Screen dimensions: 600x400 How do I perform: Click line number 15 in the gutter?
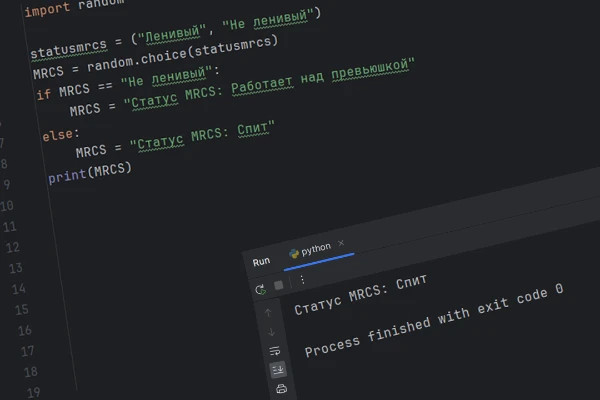21,309
